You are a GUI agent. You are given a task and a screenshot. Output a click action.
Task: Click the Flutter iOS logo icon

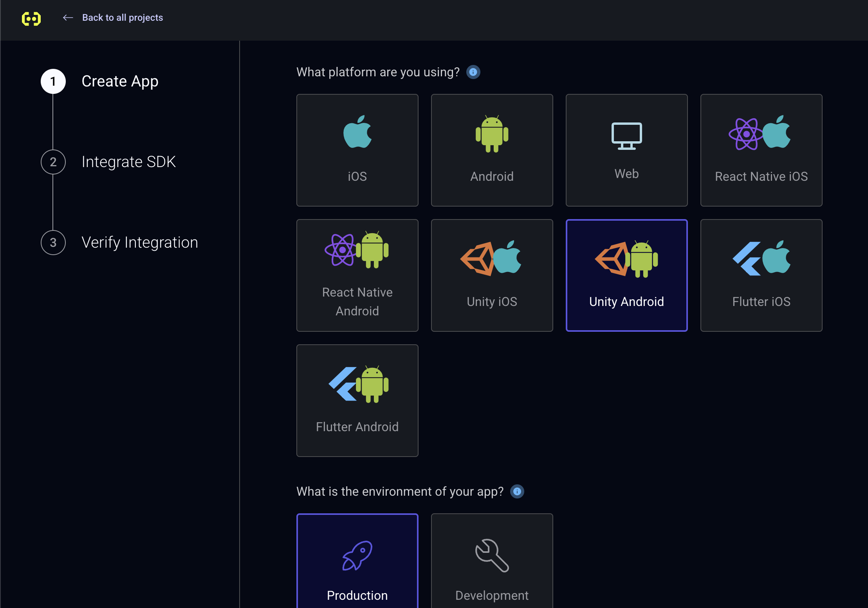[x=761, y=258]
